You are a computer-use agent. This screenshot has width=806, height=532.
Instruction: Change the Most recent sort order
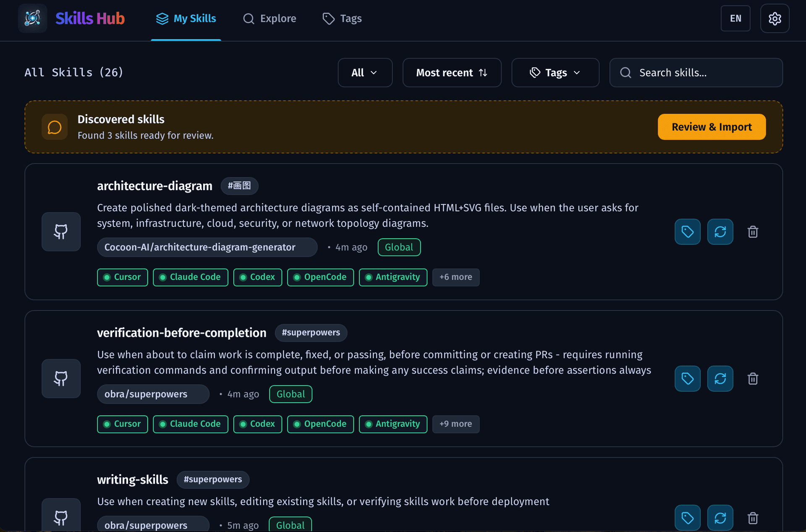(x=452, y=73)
